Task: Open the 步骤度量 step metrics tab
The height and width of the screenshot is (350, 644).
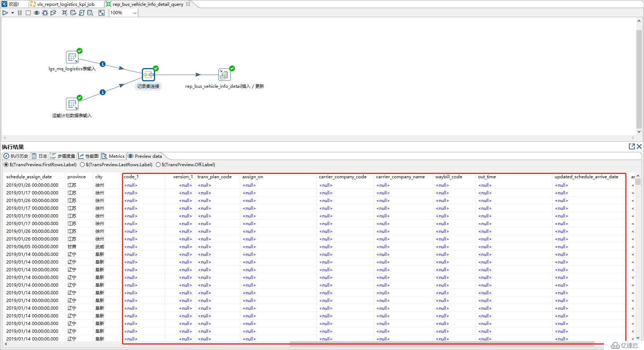Action: [62, 156]
